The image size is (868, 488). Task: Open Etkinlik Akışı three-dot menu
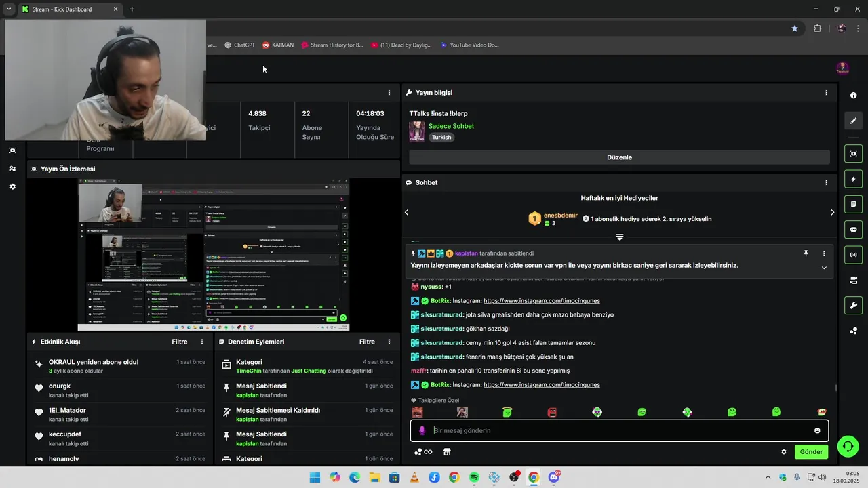click(202, 342)
